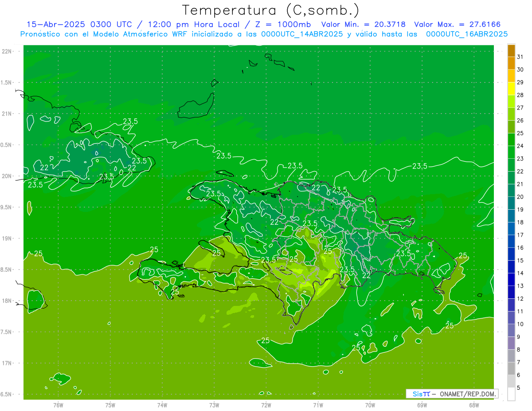The width and height of the screenshot is (532, 411).
Task: Click the '15-Abr-2025 0300 UTC' date text
Action: [79, 24]
